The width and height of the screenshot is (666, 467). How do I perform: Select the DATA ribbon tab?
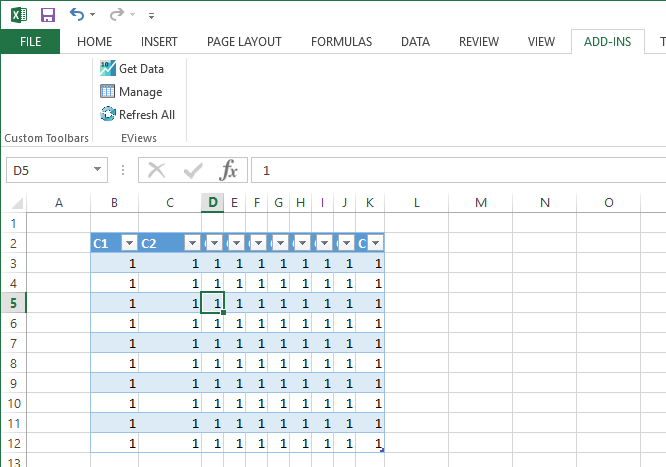pyautogui.click(x=415, y=41)
